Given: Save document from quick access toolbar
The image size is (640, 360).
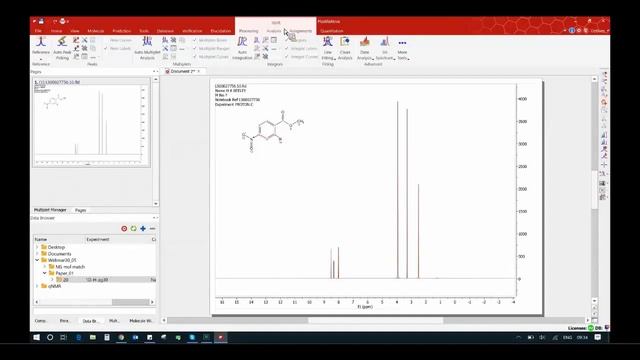Looking at the screenshot, I should tap(41, 21).
